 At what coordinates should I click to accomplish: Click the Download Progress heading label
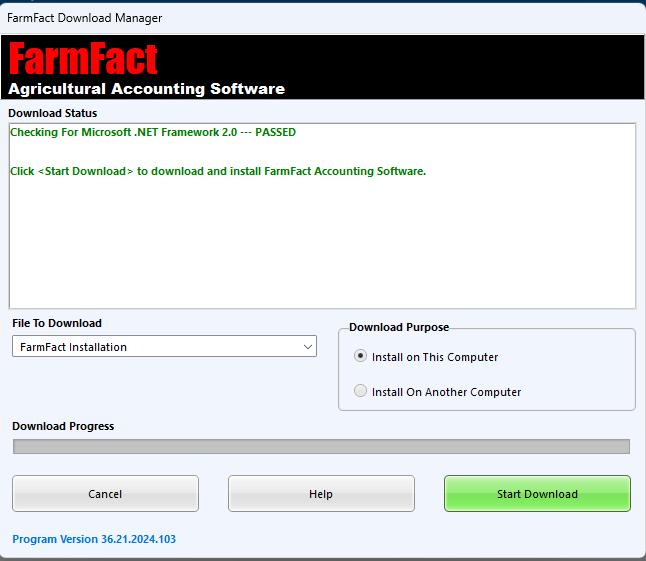pos(63,426)
